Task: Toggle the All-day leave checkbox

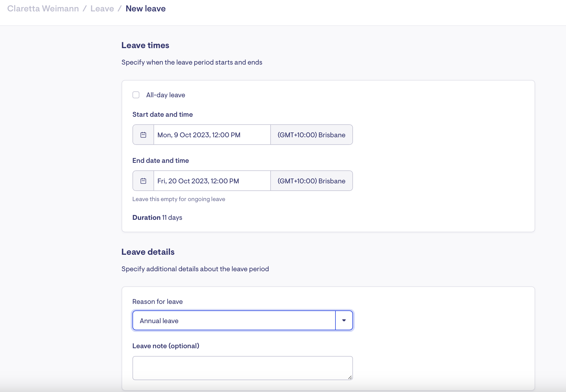Action: coord(136,95)
